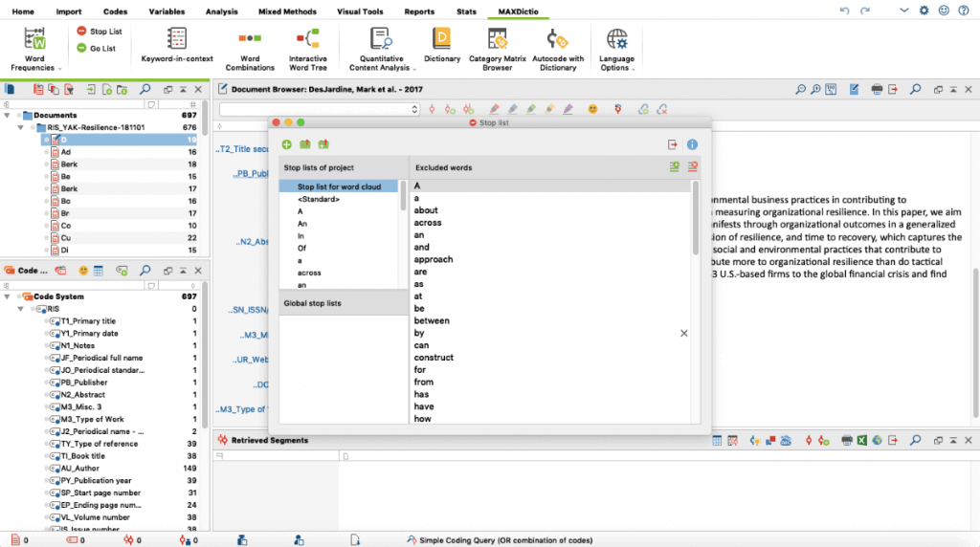Click the Stop List button in ribbon

coord(99,32)
